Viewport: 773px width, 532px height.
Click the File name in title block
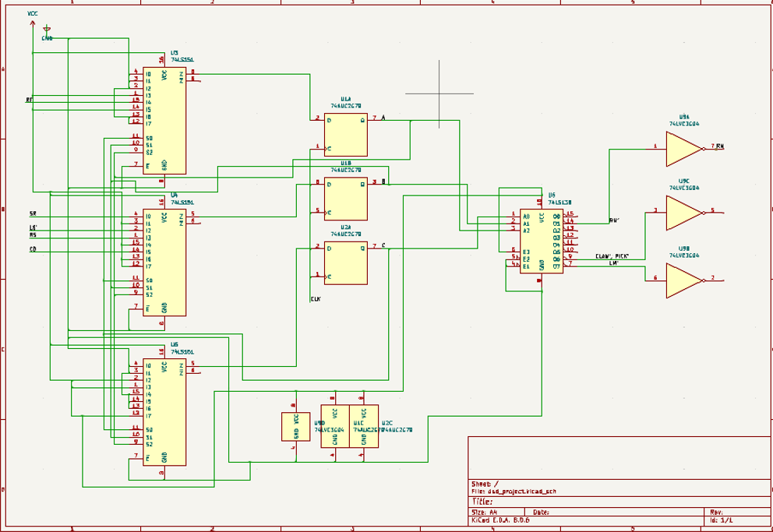pyautogui.click(x=514, y=491)
